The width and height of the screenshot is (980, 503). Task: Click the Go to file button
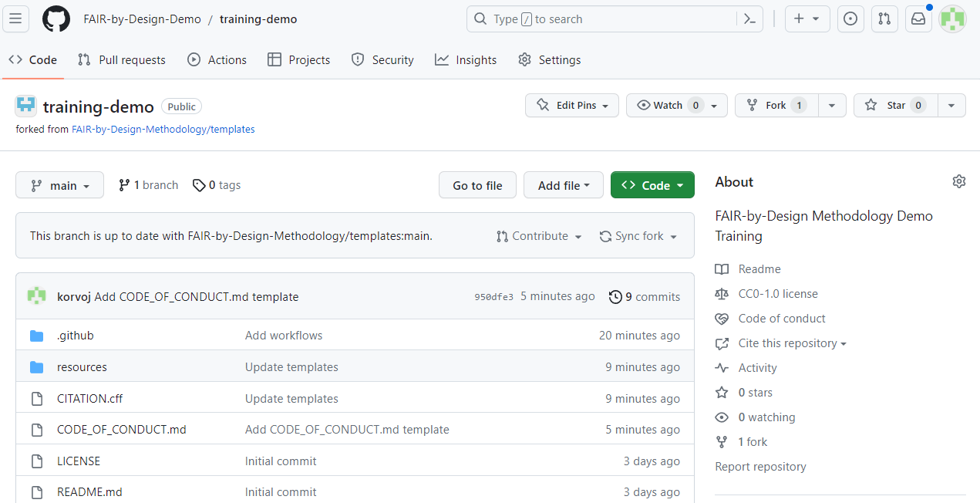click(x=477, y=184)
